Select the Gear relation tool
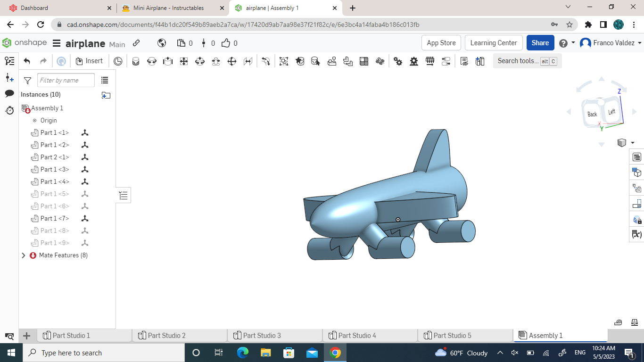 point(398,61)
